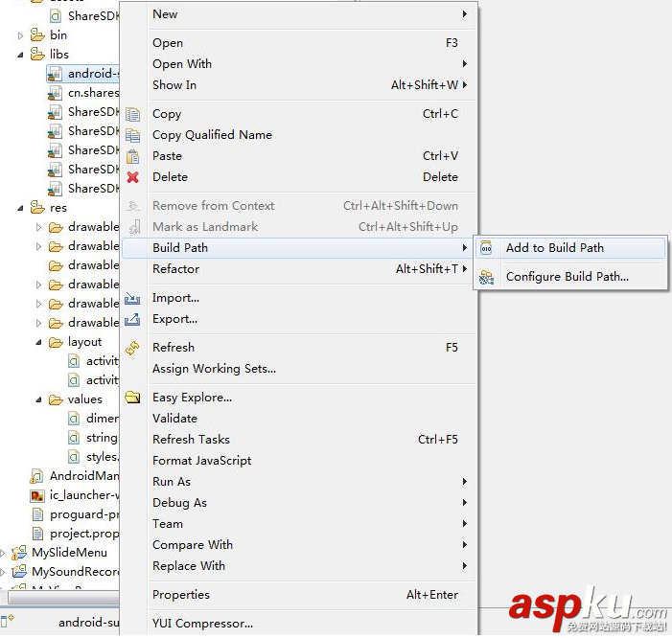Collapse the values folder

[38, 399]
